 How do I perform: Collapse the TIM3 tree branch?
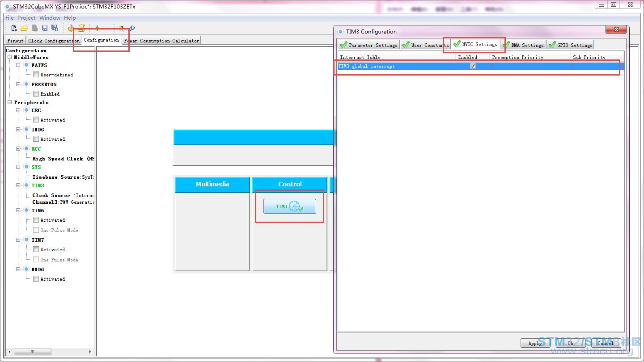(x=19, y=185)
